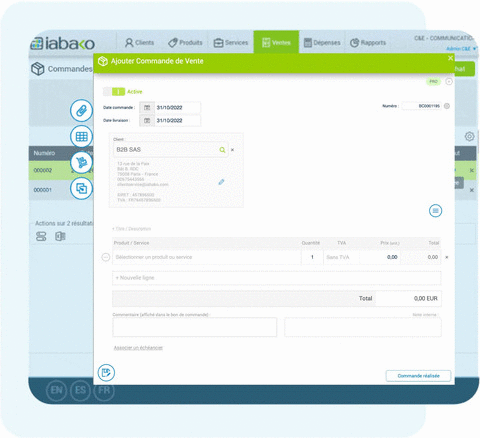Switch language to ES
The image size is (480, 438).
tap(80, 390)
